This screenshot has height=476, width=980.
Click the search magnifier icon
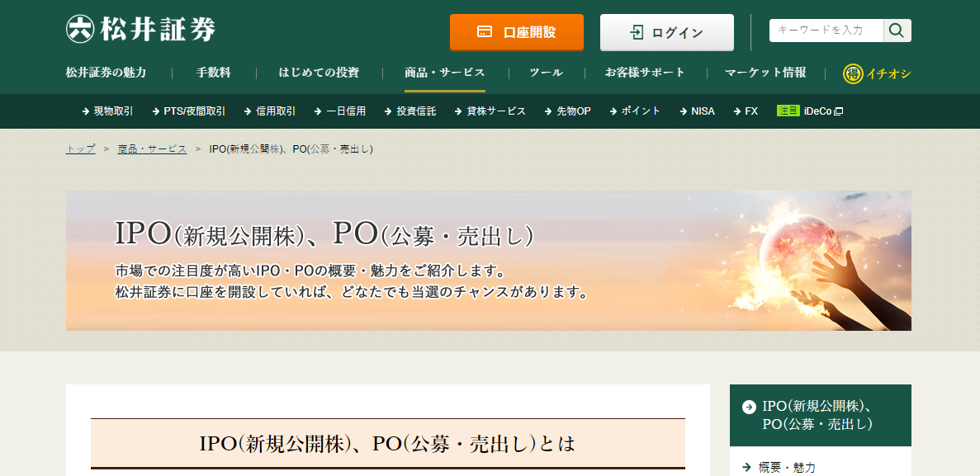[x=897, y=31]
